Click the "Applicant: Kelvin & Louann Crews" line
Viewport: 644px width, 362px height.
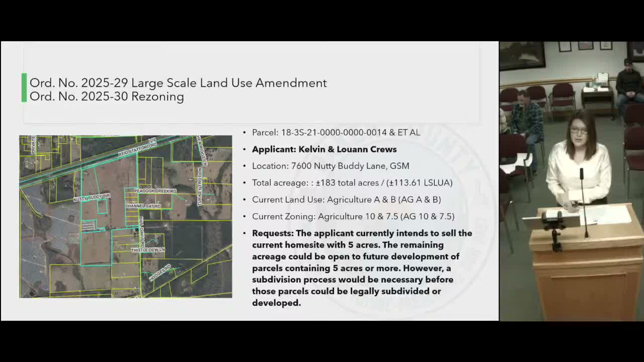tap(324, 149)
